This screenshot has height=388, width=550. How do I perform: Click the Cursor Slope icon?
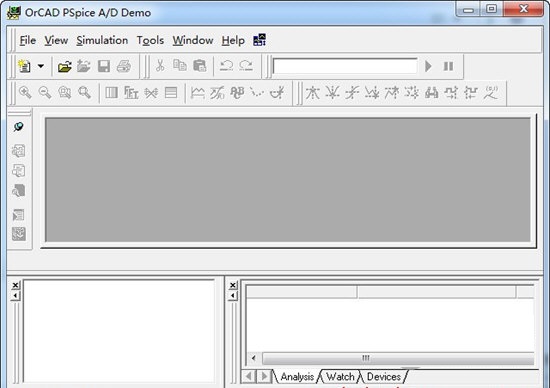tap(352, 93)
